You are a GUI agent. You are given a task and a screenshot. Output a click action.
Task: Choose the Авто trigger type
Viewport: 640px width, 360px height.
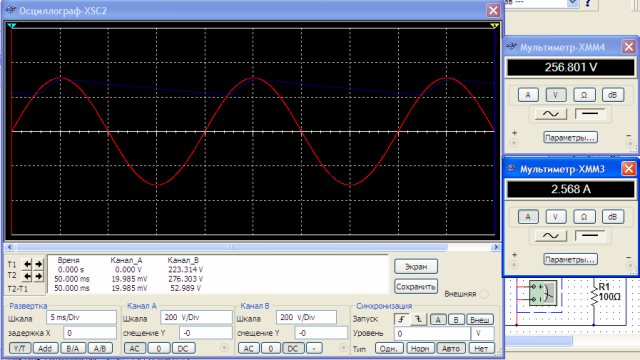[451, 349]
